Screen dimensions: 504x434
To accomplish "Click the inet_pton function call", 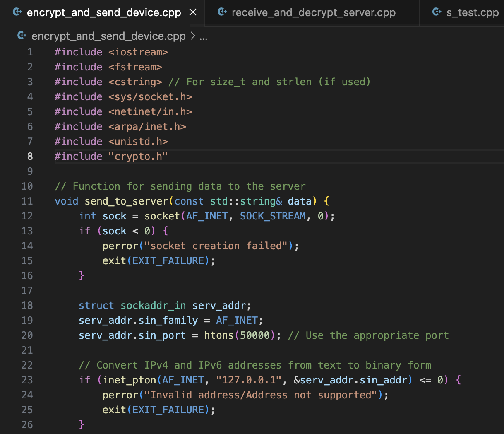I will coord(130,380).
